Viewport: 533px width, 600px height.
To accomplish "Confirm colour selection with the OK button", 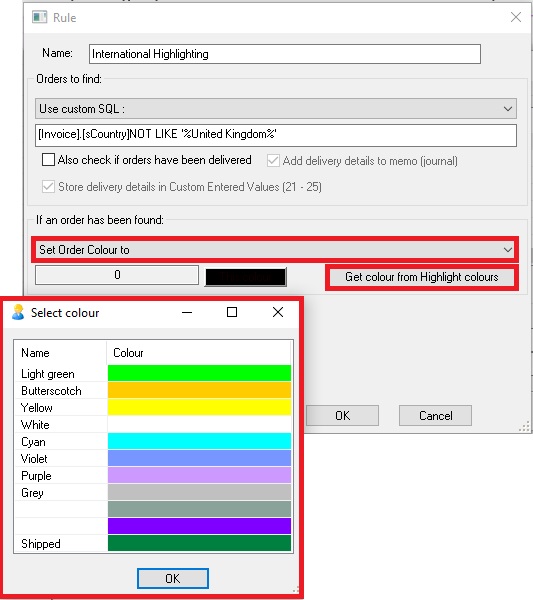I will click(x=173, y=578).
